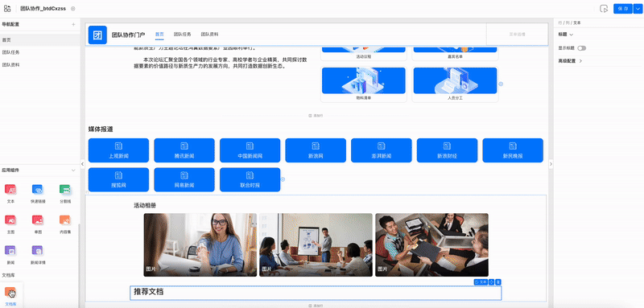Pick the 分割线 divider component
This screenshot has width=644, height=308.
click(x=65, y=190)
